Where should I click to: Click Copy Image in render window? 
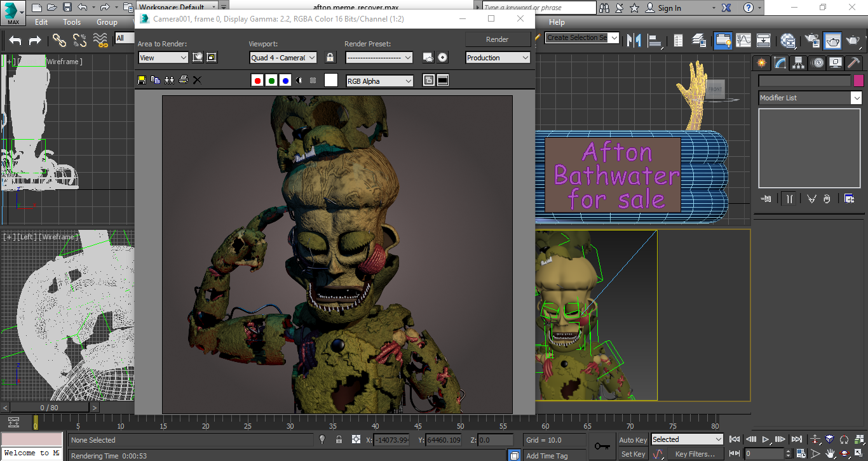(156, 80)
